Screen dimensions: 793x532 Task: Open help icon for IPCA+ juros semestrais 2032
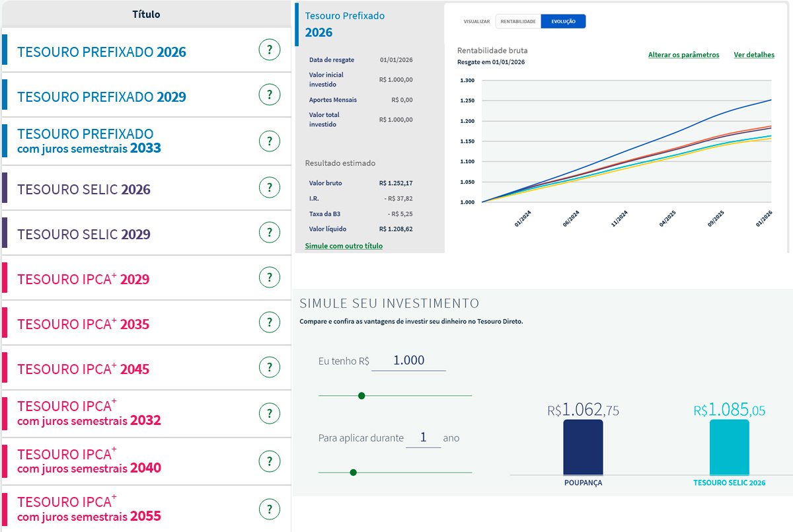[x=269, y=414]
